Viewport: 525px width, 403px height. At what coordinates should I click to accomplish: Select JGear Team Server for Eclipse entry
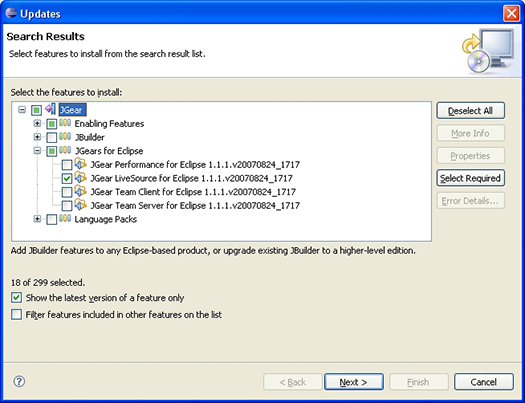195,206
